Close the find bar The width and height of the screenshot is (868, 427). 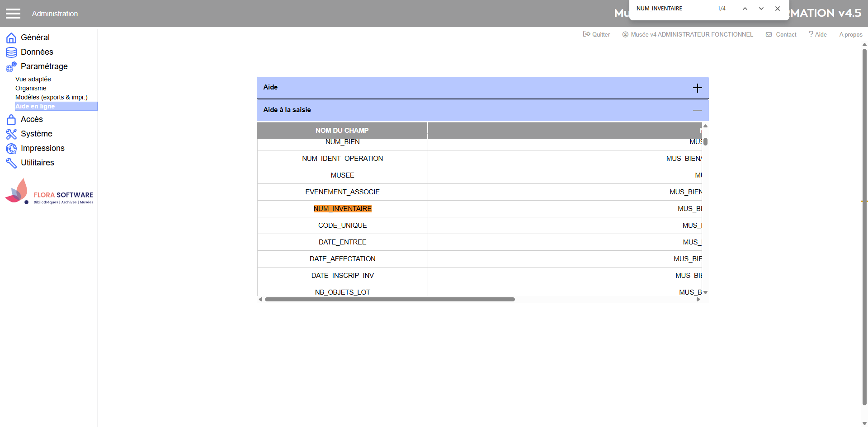tap(778, 9)
